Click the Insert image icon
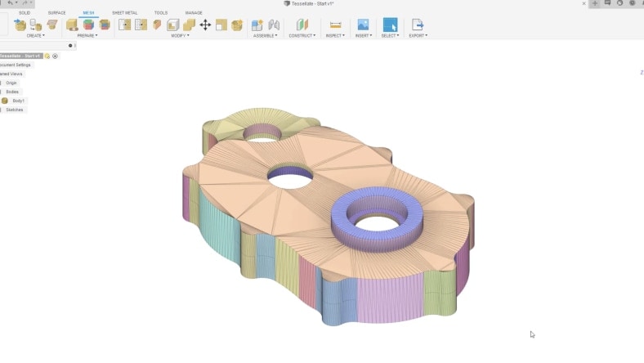Image resolution: width=644 pixels, height=363 pixels. point(363,25)
